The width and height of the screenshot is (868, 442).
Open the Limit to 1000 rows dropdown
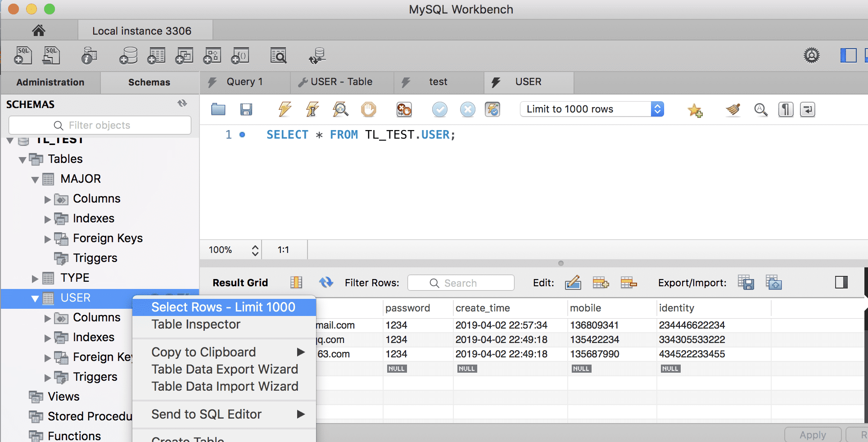pyautogui.click(x=657, y=109)
